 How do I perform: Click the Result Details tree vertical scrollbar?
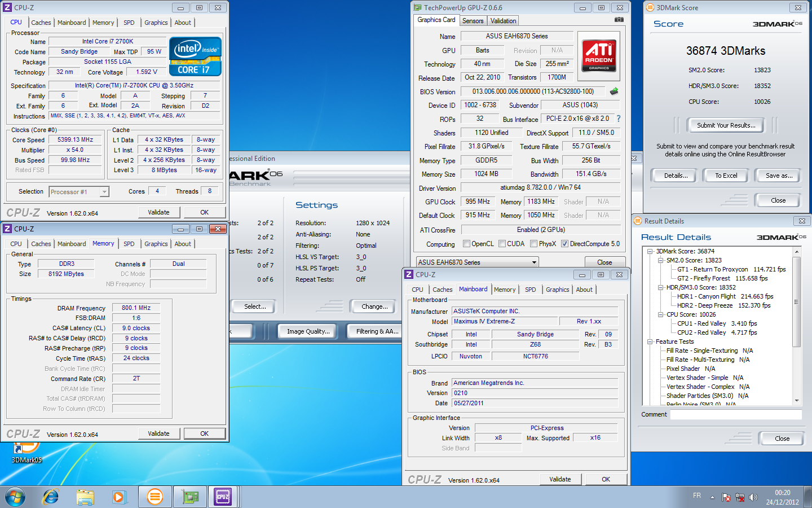(x=797, y=326)
